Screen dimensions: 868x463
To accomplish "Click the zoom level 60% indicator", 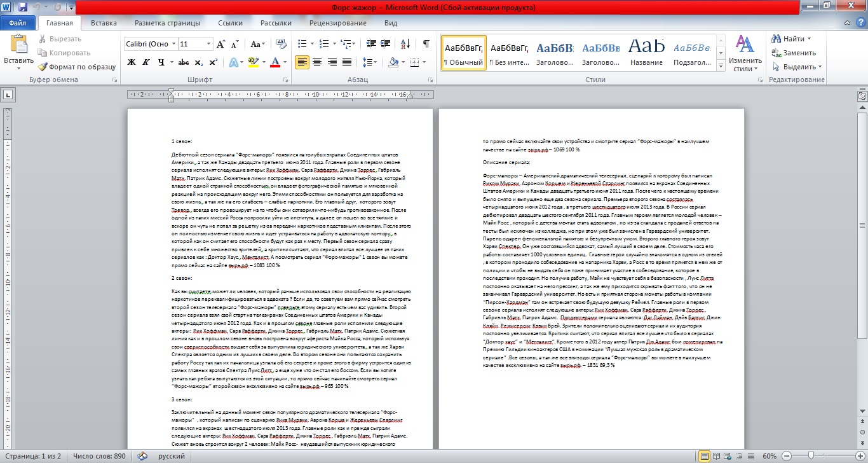I will 770,456.
